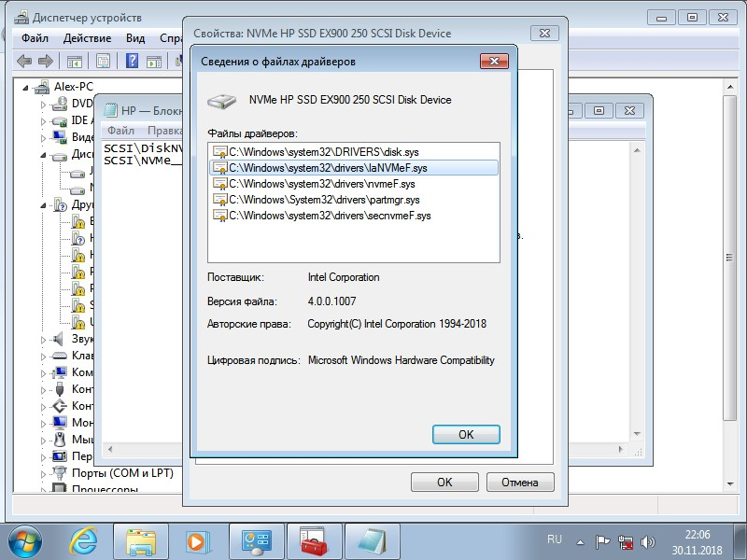Click the Properties toolbar icon in Device Manager

[103, 61]
